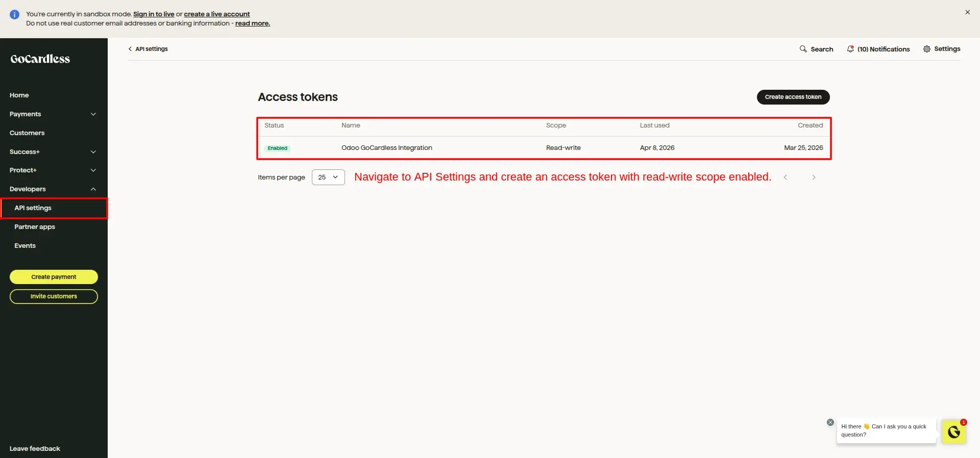The width and height of the screenshot is (980, 458).
Task: Click Invite customers button
Action: (x=54, y=296)
